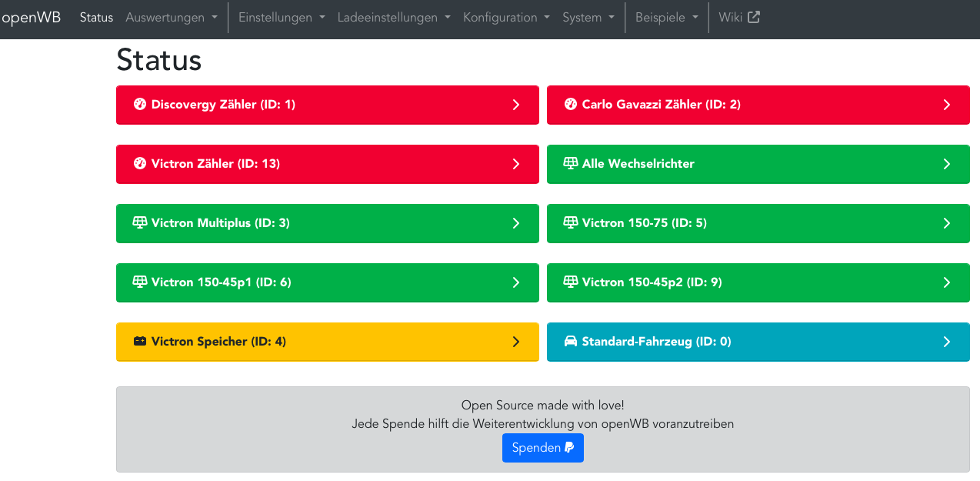This screenshot has height=481, width=980.
Task: Click the external link icon next to Wiki
Action: tap(754, 17)
